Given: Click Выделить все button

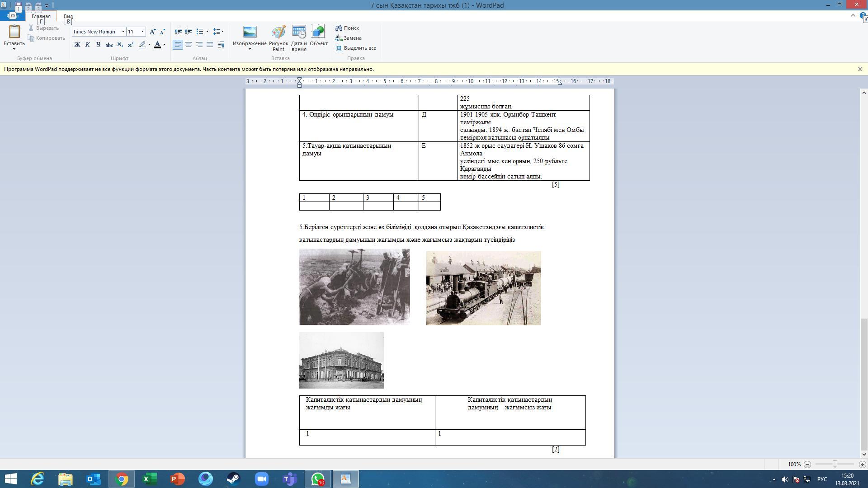Looking at the screenshot, I should [356, 48].
